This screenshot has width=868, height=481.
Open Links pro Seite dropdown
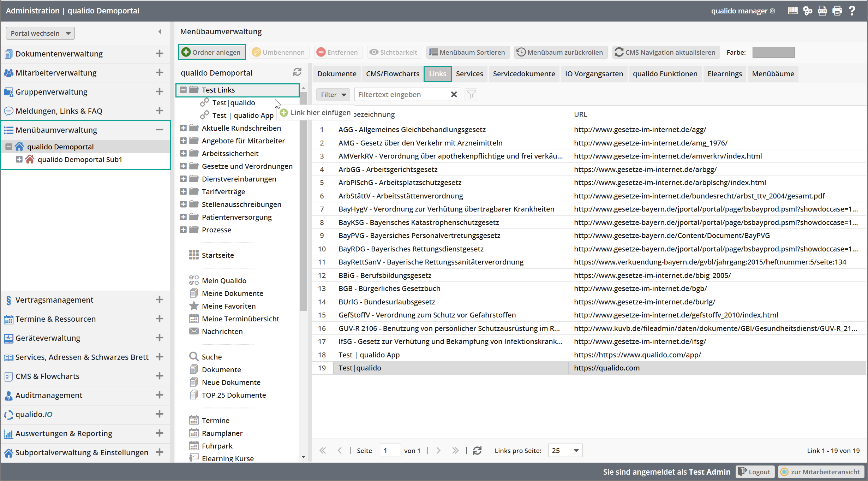coord(565,450)
